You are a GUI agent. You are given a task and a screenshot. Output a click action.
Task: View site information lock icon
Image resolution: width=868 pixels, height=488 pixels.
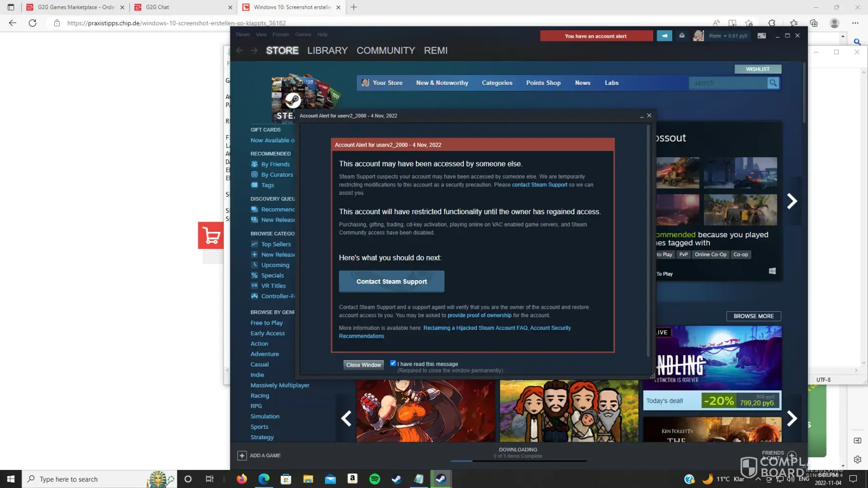click(x=57, y=23)
